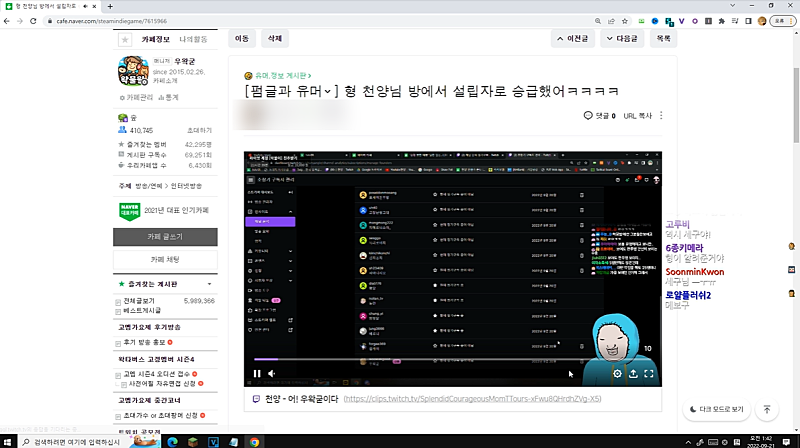Open the Windows Start menu
Image resolution: width=800 pixels, height=448 pixels.
click(7, 442)
